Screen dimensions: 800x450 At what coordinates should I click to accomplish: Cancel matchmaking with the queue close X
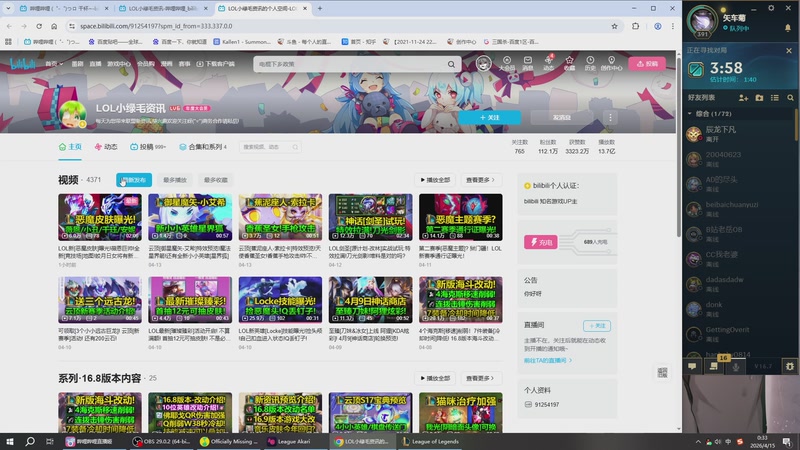[x=789, y=51]
